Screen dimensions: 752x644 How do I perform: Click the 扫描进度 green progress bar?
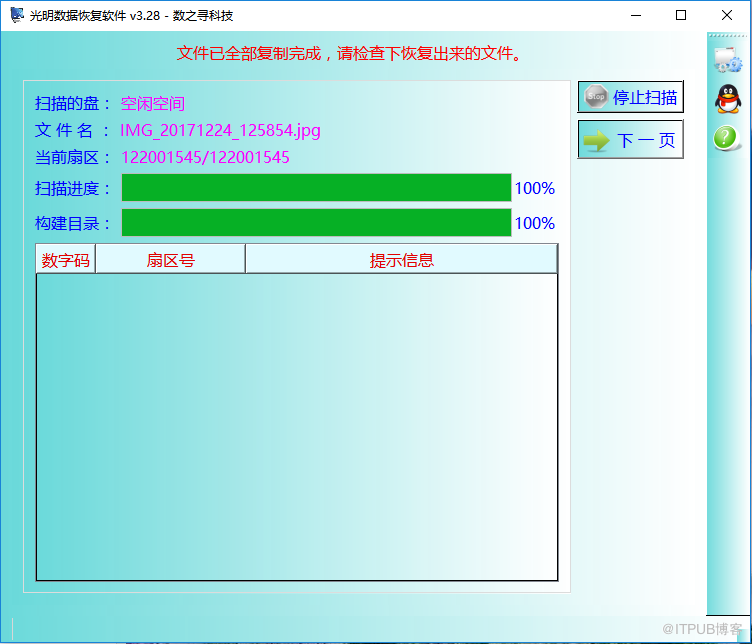[317, 187]
